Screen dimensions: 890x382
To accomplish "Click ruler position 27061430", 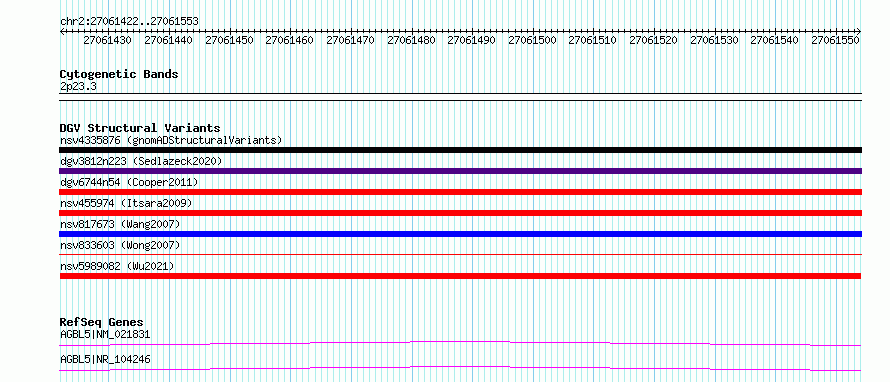I will coord(107,40).
